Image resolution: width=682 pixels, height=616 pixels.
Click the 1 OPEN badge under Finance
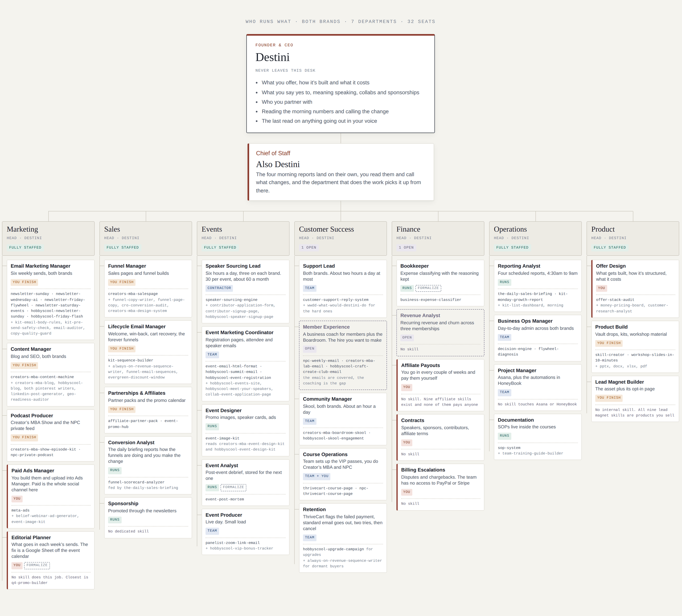(x=406, y=248)
